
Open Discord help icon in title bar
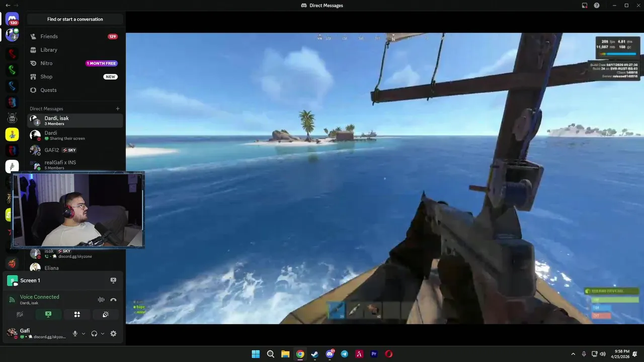click(x=597, y=6)
